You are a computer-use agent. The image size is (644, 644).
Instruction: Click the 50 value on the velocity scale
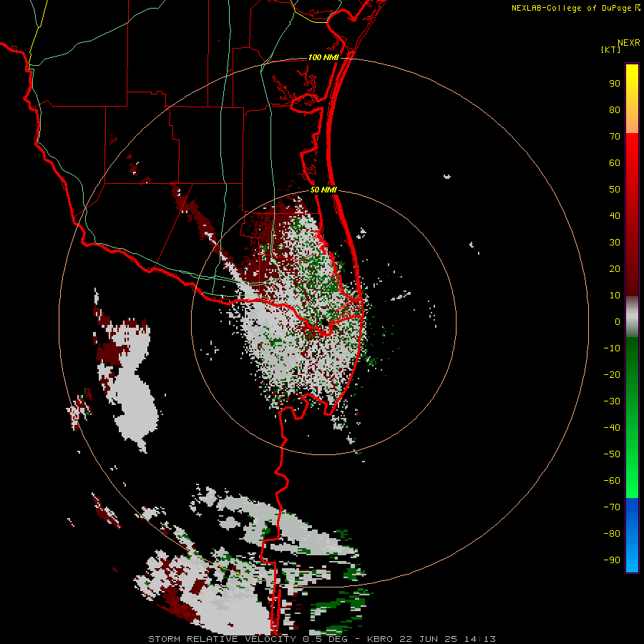coord(615,190)
